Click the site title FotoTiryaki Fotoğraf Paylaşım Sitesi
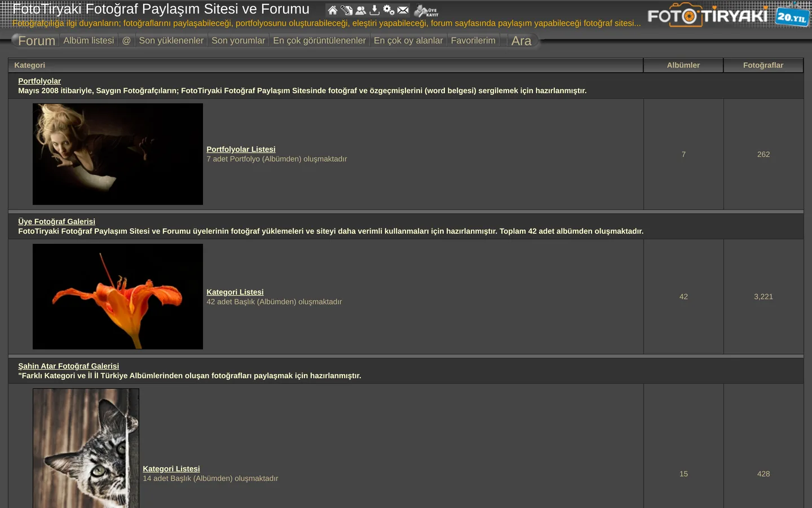812x508 pixels. (161, 9)
